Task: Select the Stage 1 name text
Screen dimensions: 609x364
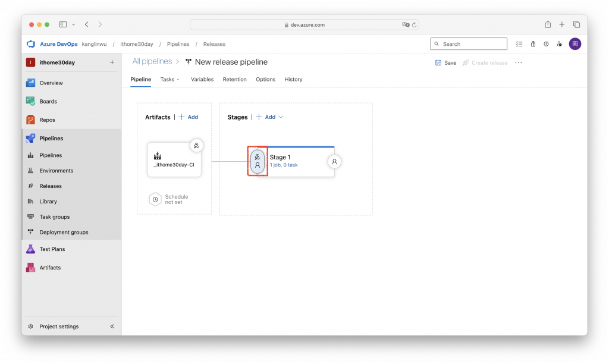Action: coord(280,157)
